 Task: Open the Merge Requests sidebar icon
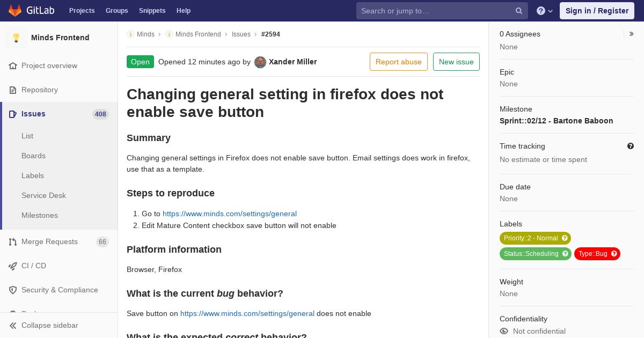click(x=13, y=242)
